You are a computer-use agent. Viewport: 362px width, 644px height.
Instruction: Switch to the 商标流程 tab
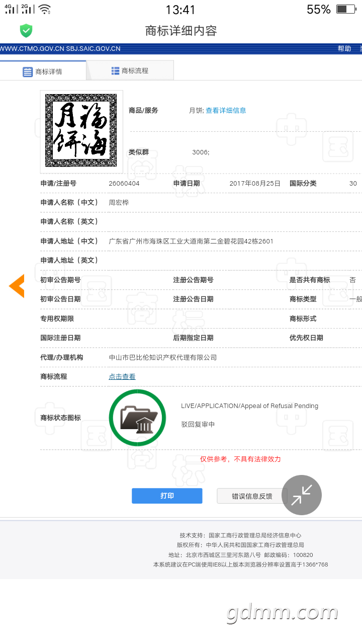click(130, 70)
